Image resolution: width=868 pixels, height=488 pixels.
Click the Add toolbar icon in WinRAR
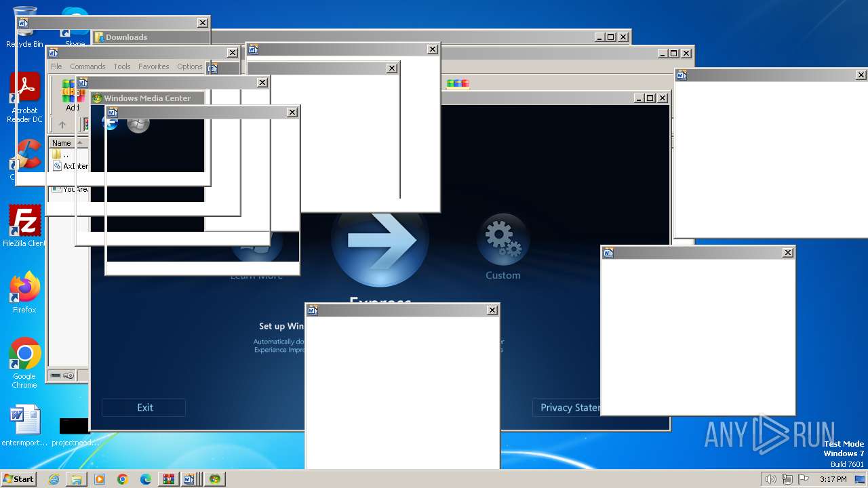point(71,95)
